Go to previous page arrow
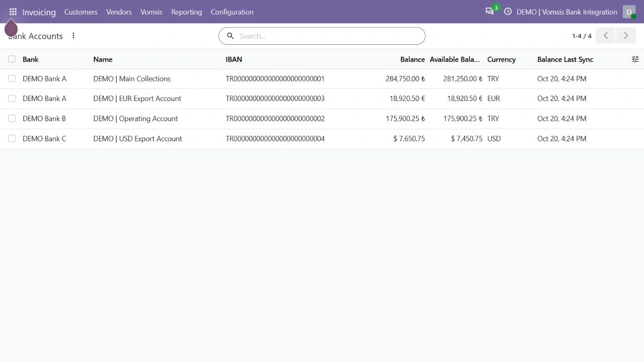644x362 pixels. coord(606,36)
